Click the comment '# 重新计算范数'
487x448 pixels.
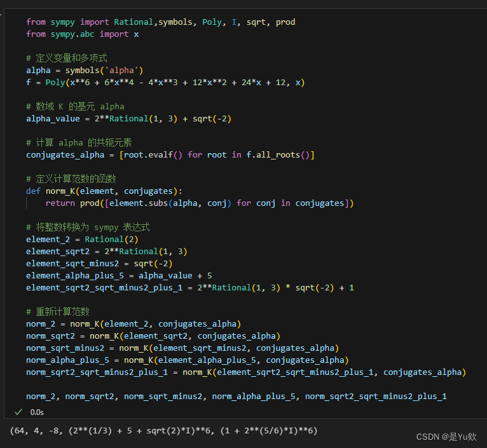click(x=58, y=312)
